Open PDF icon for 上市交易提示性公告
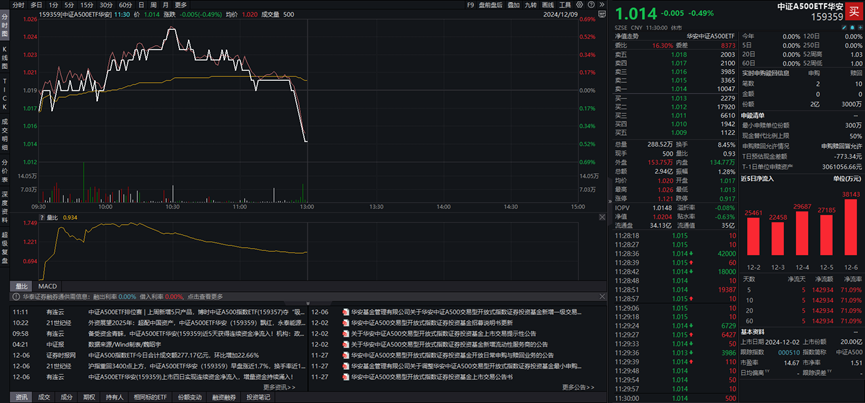The width and height of the screenshot is (865, 403). 346,334
